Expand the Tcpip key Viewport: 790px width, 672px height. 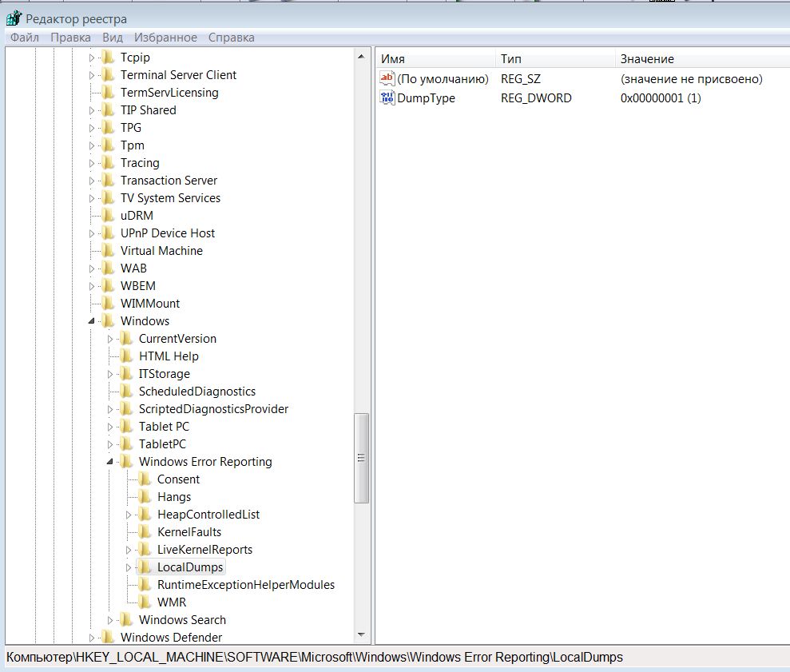point(92,58)
